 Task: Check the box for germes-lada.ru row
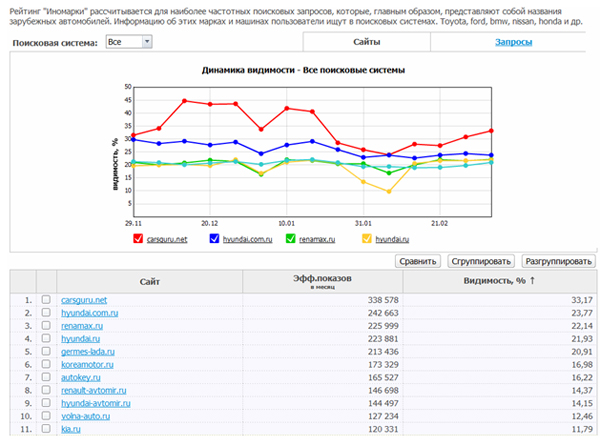click(x=46, y=351)
